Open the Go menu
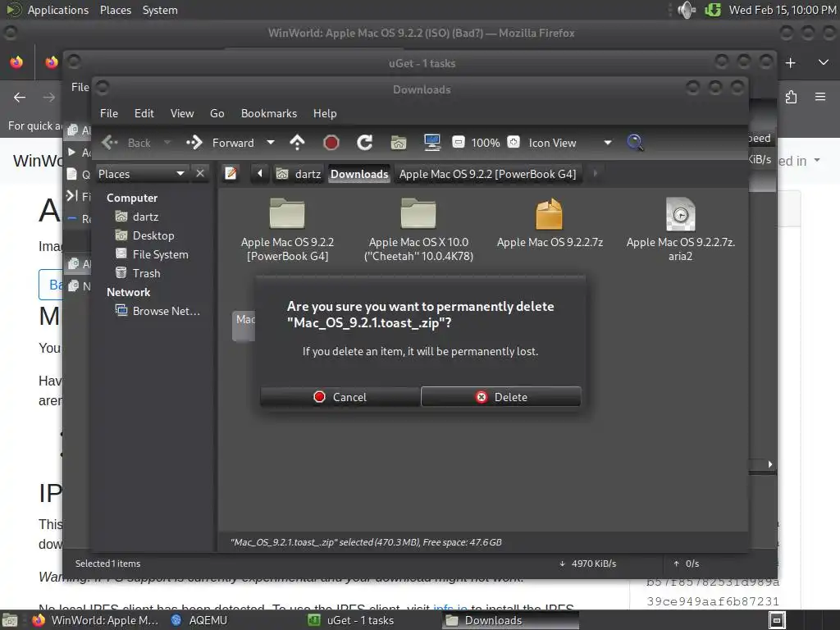 coord(217,113)
